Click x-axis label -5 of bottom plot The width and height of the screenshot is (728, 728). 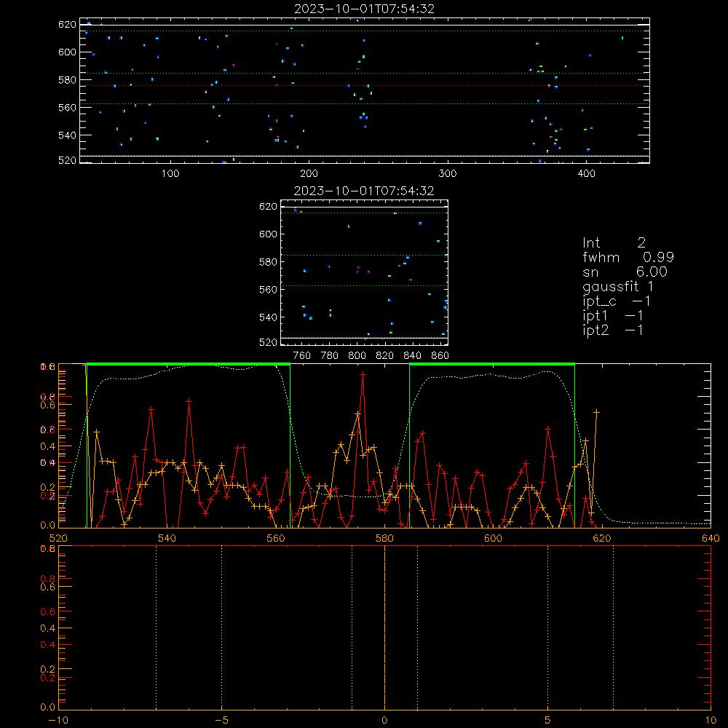coord(221,720)
